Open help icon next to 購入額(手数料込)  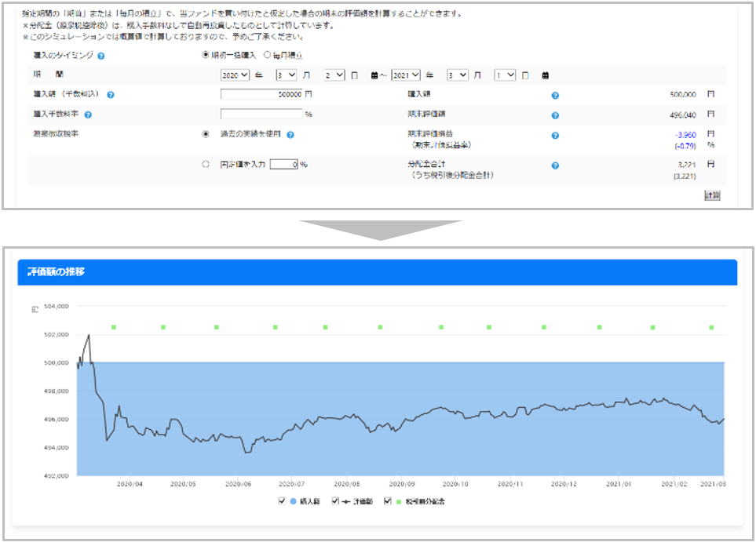click(x=111, y=95)
